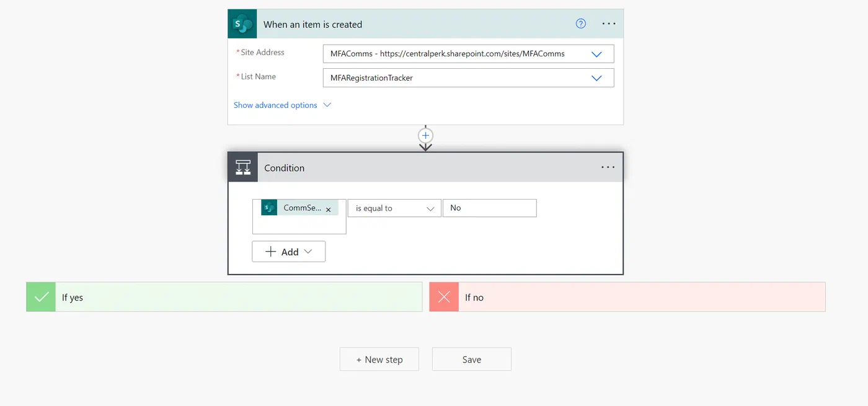Click the List Name label
Screen dimensions: 868x406
tap(259, 77)
